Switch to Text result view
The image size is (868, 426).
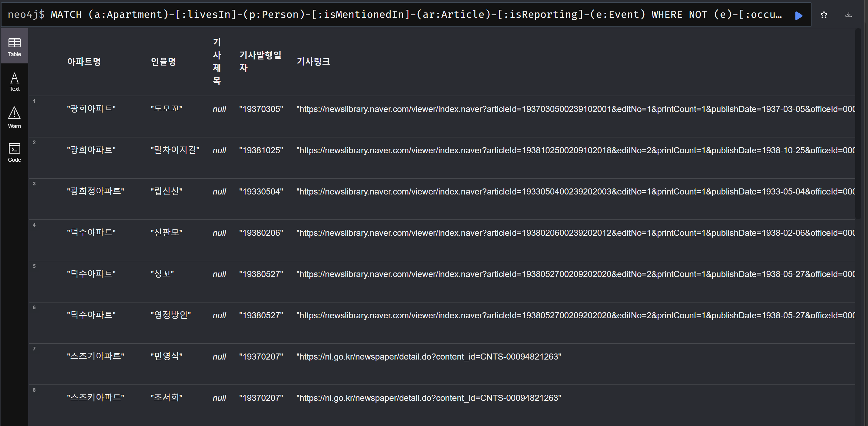pos(14,82)
